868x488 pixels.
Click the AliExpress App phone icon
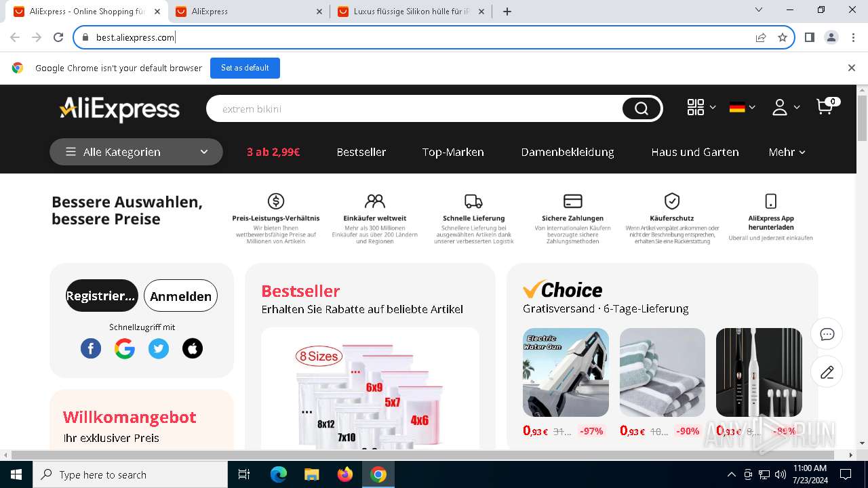pos(771,201)
